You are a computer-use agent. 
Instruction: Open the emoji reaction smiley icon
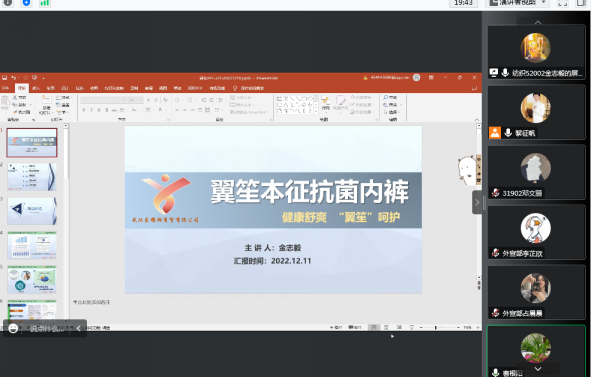pos(13,329)
